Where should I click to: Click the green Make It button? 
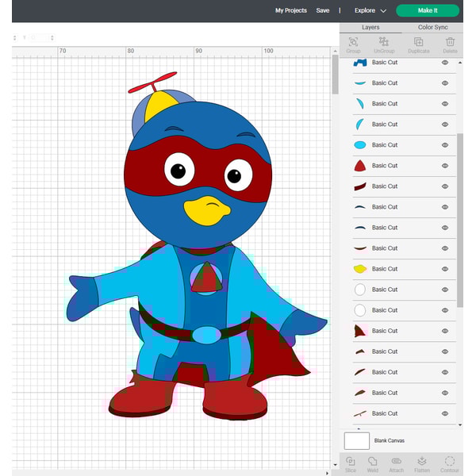pos(428,10)
